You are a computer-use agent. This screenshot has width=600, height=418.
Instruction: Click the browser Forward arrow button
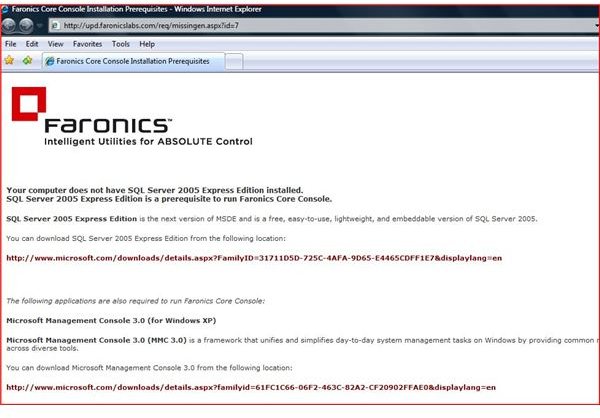(26, 25)
